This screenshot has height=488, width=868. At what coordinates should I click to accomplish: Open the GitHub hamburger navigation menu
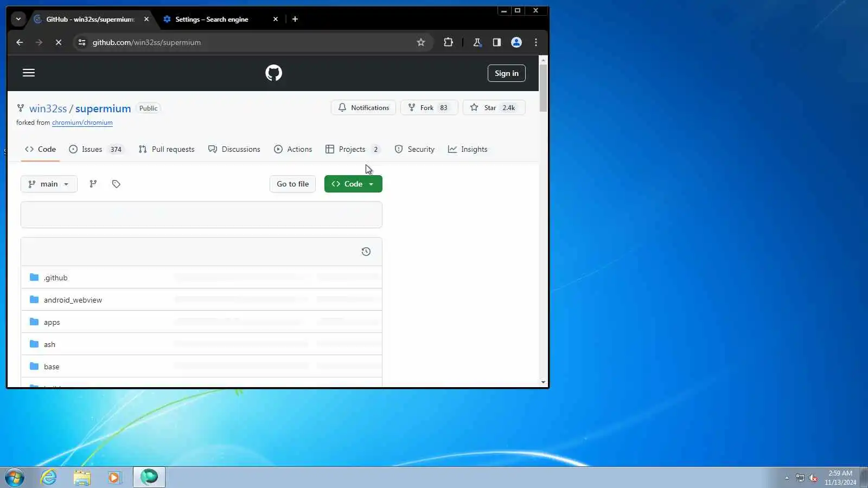pos(29,73)
